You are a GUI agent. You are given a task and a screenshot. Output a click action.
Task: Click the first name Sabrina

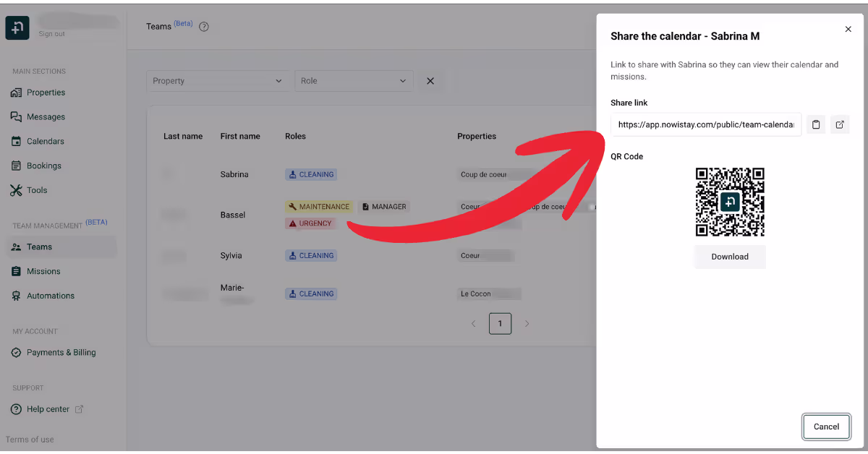[234, 174]
